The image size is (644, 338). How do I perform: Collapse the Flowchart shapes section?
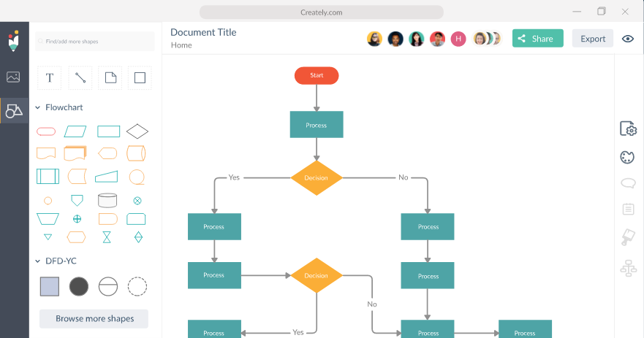click(38, 107)
